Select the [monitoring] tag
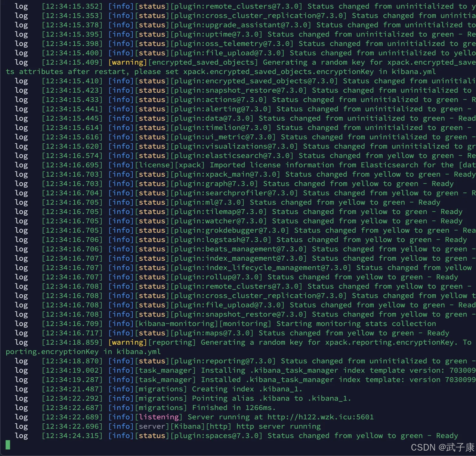The height and width of the screenshot is (456, 476). point(245,324)
